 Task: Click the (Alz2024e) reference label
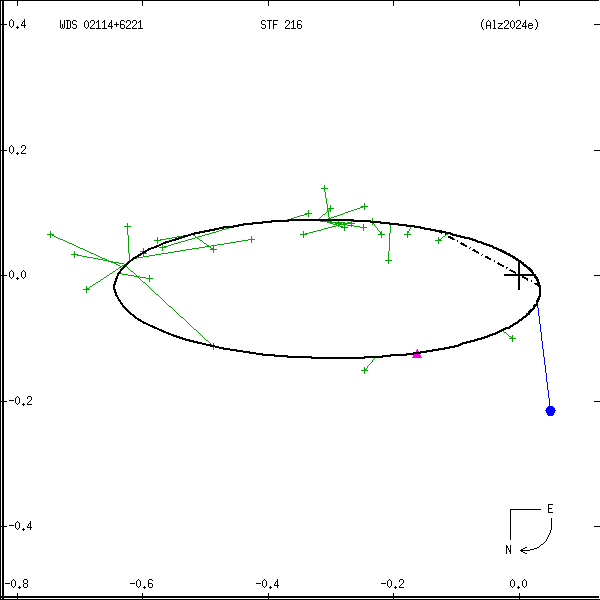coord(509,25)
